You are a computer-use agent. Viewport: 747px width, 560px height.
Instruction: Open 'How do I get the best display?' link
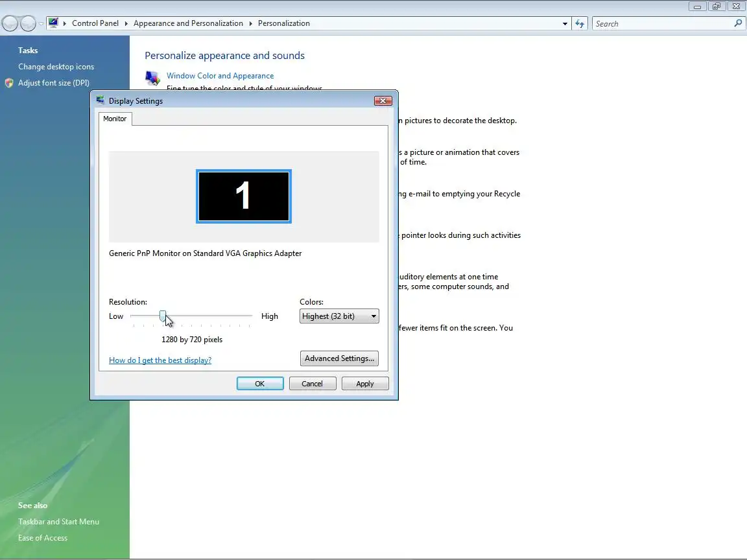pos(160,360)
